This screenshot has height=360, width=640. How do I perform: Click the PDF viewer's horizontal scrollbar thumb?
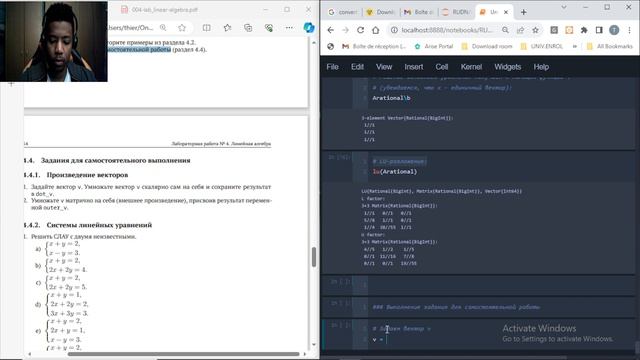click(x=184, y=354)
